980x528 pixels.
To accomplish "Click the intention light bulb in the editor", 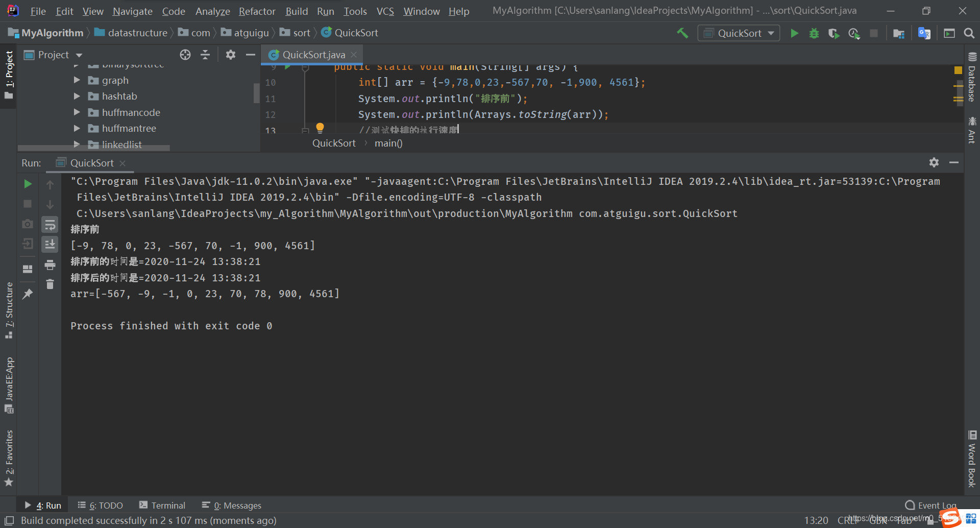I will [320, 128].
